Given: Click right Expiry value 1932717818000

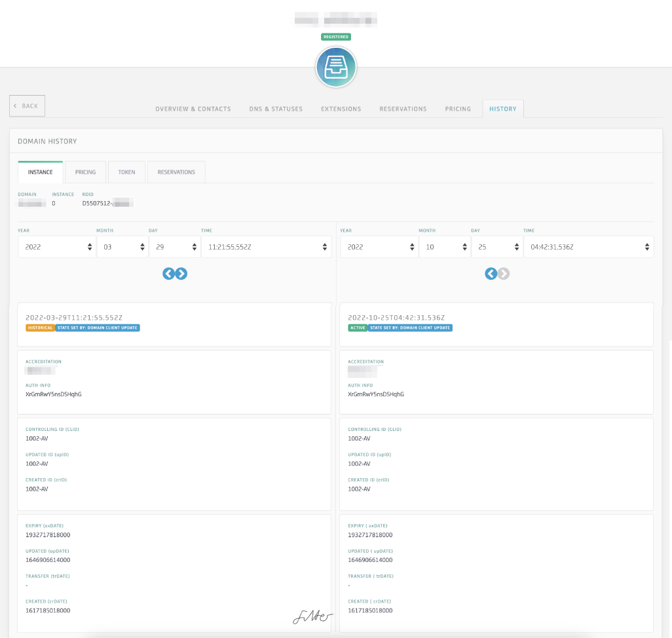Looking at the screenshot, I should pyautogui.click(x=370, y=535).
